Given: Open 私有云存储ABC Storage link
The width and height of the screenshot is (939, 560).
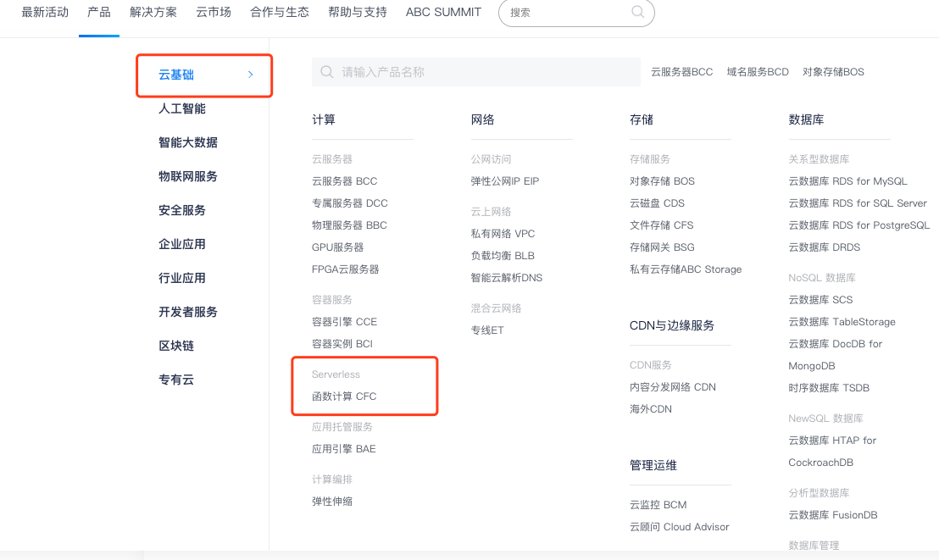Looking at the screenshot, I should (x=686, y=269).
